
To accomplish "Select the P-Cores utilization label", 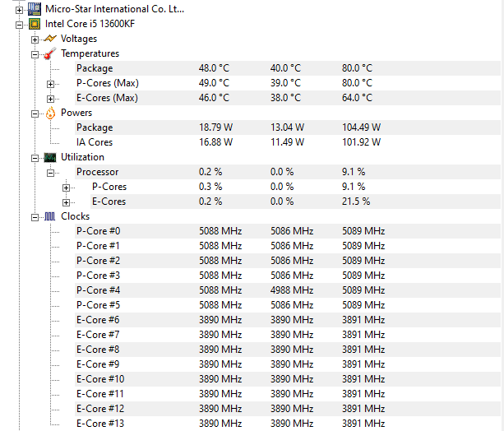I will [x=109, y=187].
